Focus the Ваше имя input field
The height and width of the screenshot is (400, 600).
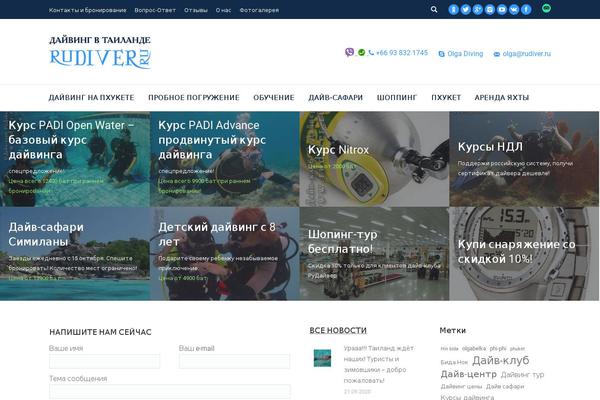(104, 361)
